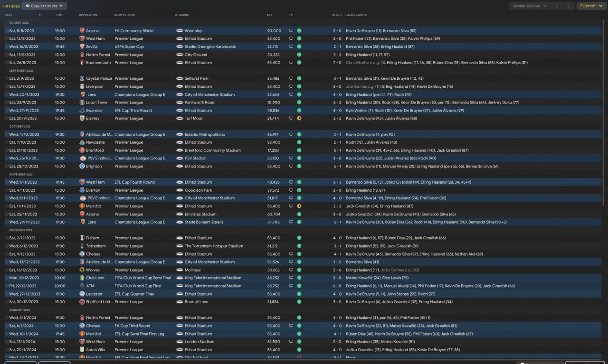Screen dimensions: 608x364
Task: Go to the previous season with the left arrow
Action: coord(556,6)
